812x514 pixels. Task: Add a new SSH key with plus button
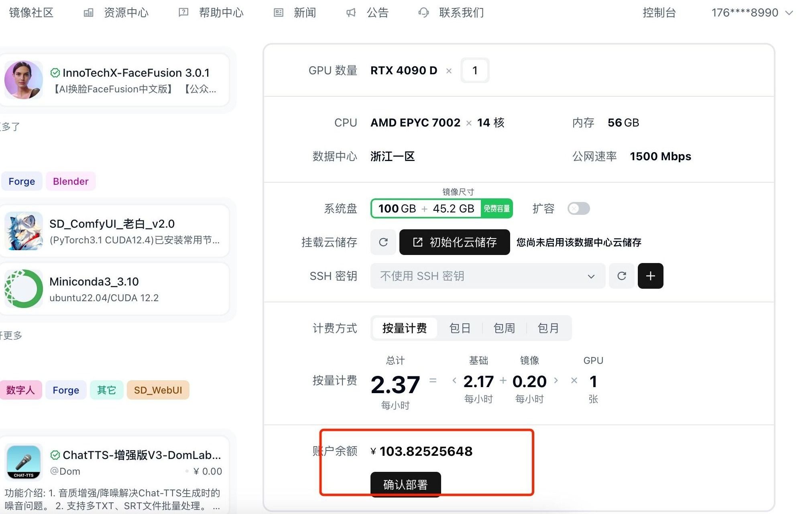pos(651,276)
